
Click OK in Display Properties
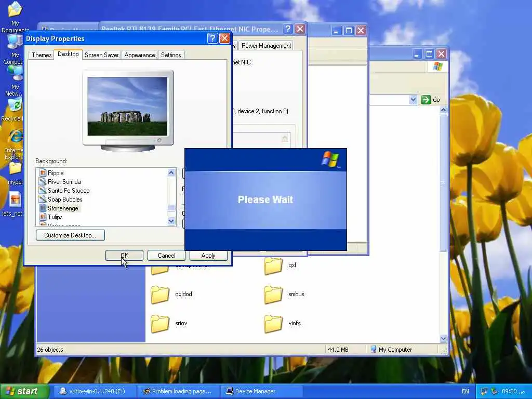(x=124, y=256)
